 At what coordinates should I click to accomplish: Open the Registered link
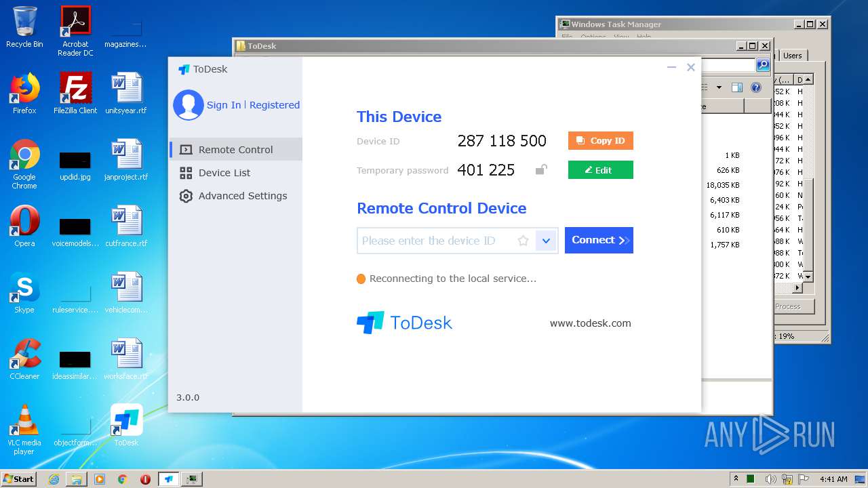275,105
